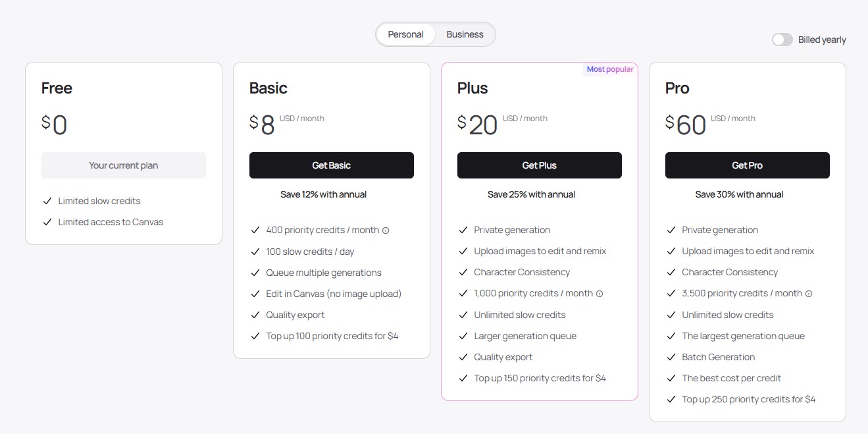Click info icon beside 3,500 priority credits
Screen dimensions: 868x434
pyautogui.click(x=809, y=294)
